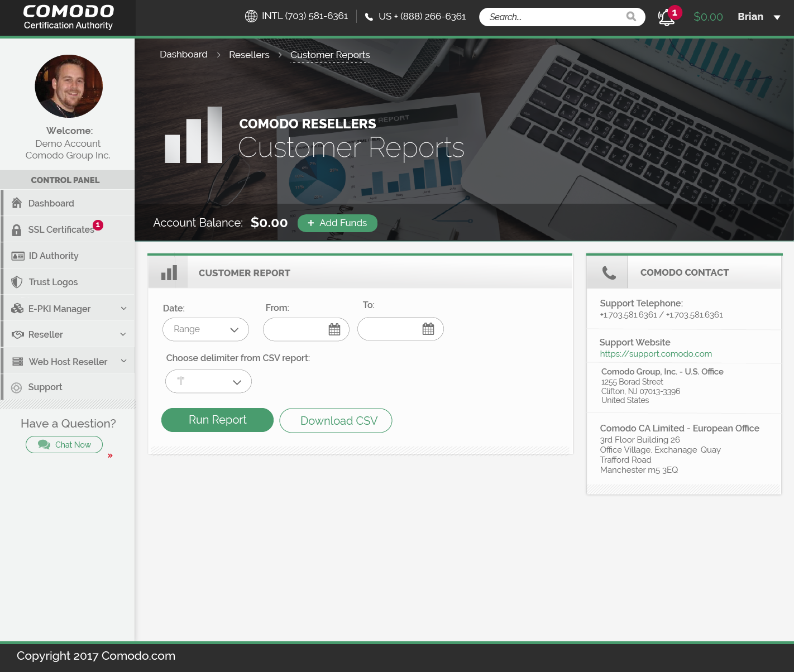
Task: Click the Comodo Certification Authority logo
Action: 68,17
